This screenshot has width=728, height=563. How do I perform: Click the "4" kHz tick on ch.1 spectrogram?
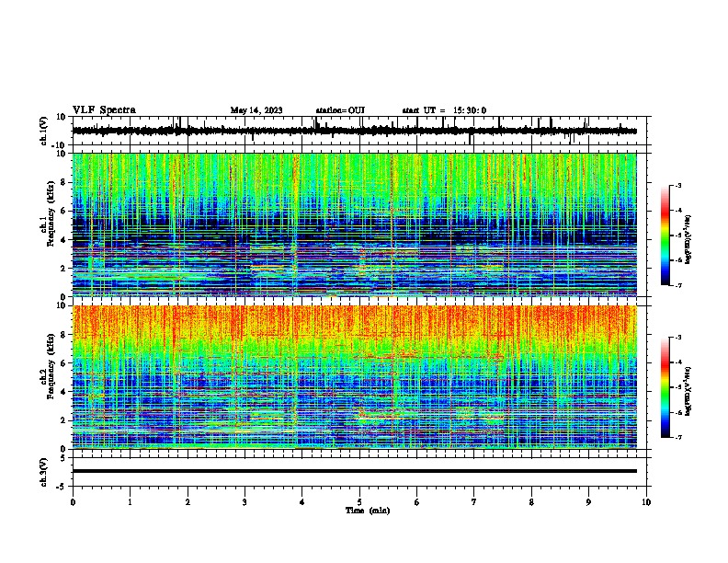pos(63,240)
